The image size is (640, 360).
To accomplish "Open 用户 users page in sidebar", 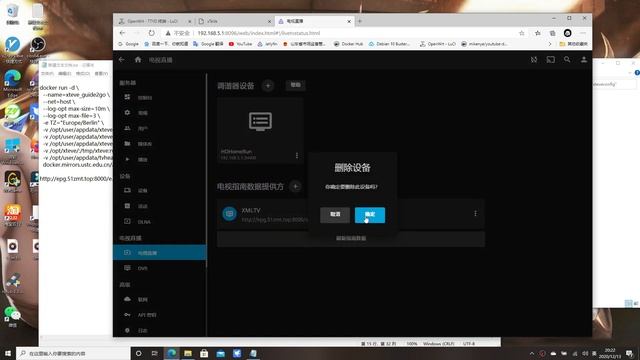I will coord(160,128).
